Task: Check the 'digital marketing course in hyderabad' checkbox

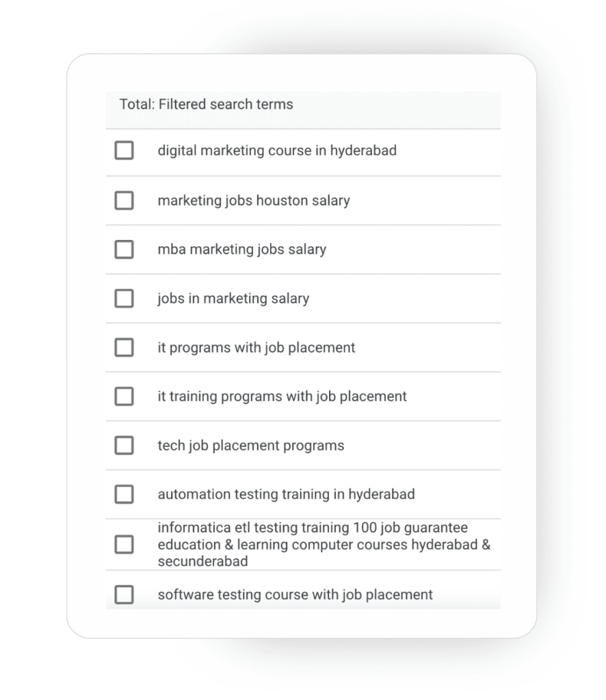Action: pyautogui.click(x=124, y=150)
